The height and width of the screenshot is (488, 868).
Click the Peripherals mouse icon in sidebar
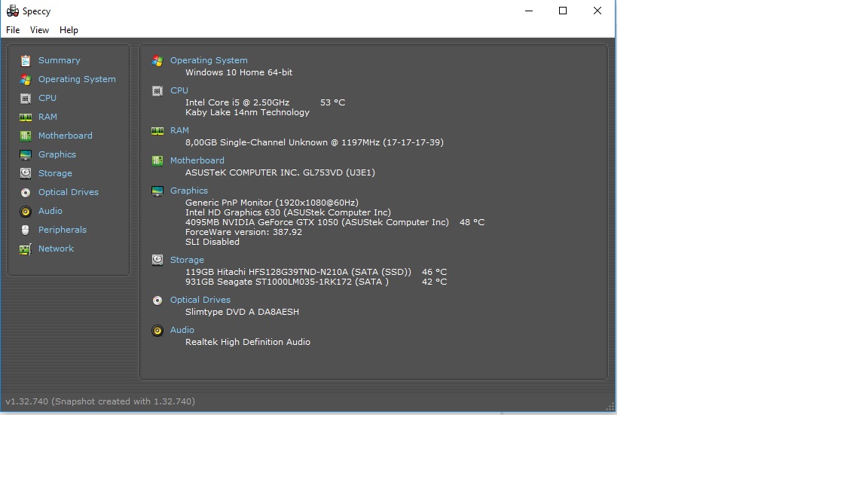coord(26,230)
